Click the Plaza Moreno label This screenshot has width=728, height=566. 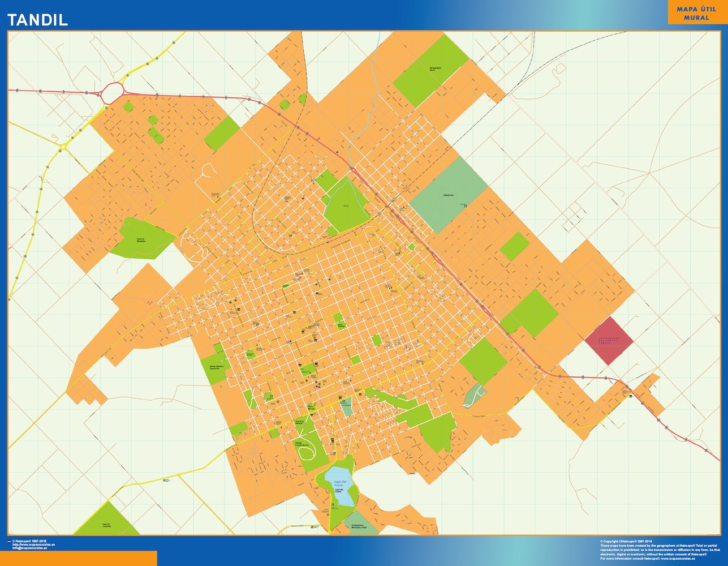(311, 407)
